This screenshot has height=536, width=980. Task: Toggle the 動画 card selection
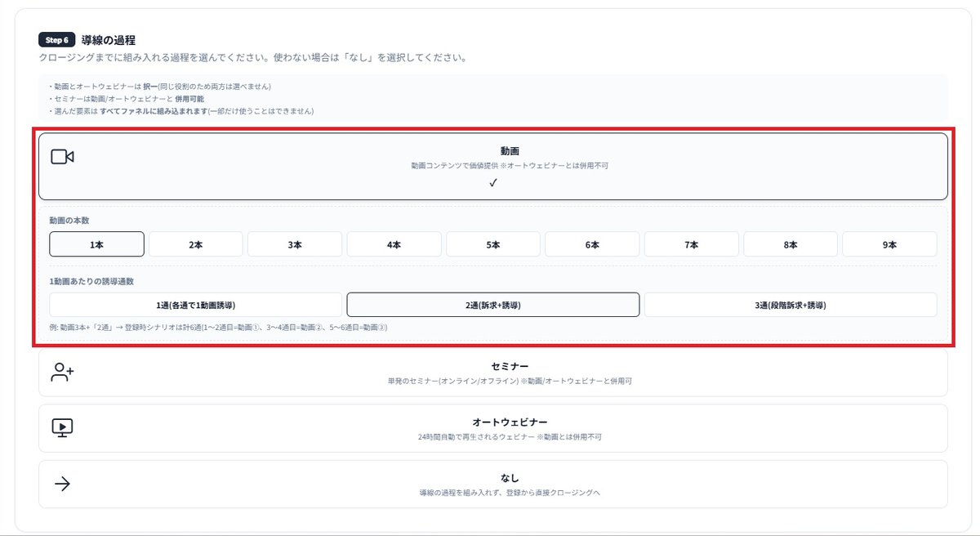point(493,167)
